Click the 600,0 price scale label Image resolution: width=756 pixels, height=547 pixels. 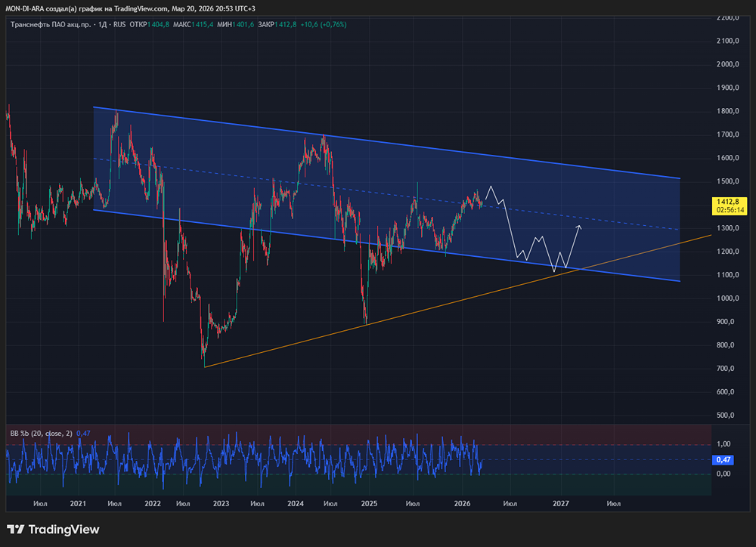point(726,392)
